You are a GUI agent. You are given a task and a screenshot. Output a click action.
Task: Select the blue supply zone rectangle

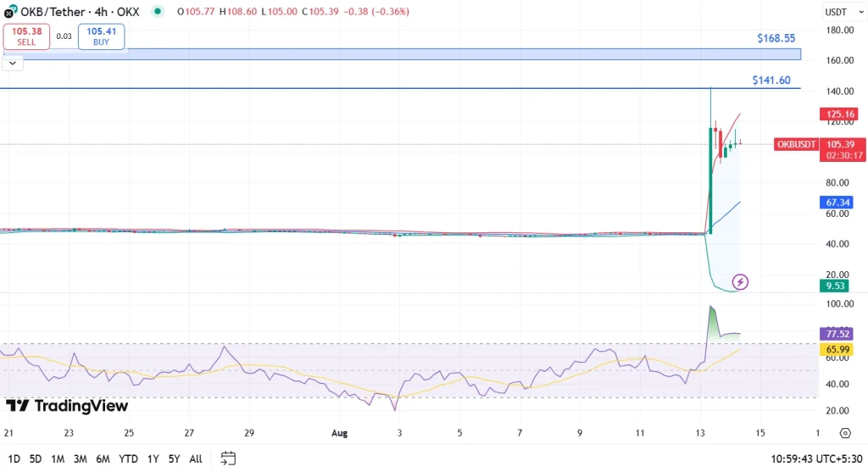[402, 54]
